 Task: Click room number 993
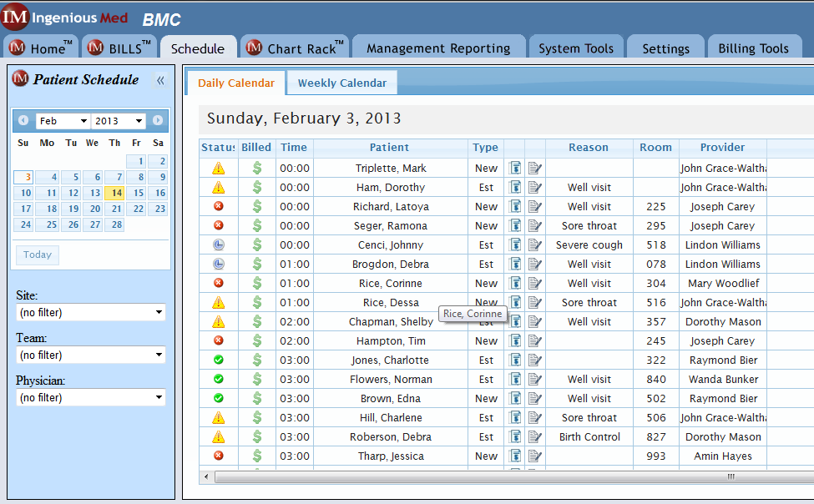655,456
